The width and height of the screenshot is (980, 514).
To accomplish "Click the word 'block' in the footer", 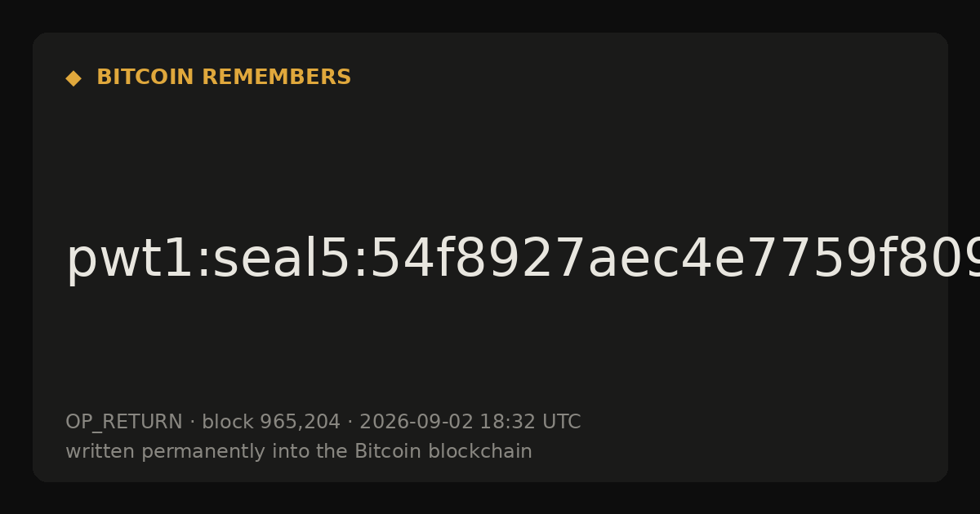I will click(228, 423).
